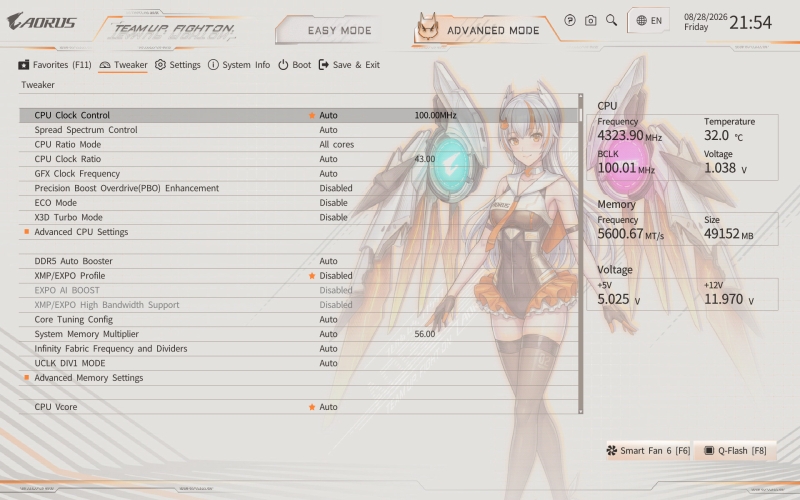
Task: Click the CPU frequency 4323.90 MHz reading
Action: [630, 136]
